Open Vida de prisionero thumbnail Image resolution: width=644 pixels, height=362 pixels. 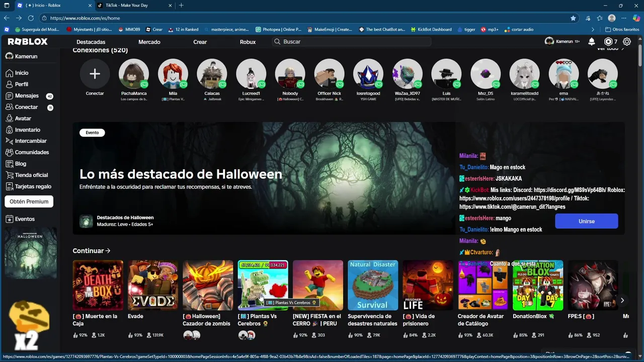(x=428, y=285)
